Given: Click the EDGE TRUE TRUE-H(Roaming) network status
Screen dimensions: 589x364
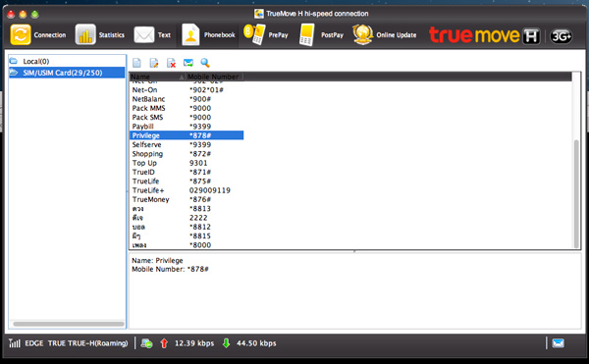Looking at the screenshot, I should click(x=77, y=343).
